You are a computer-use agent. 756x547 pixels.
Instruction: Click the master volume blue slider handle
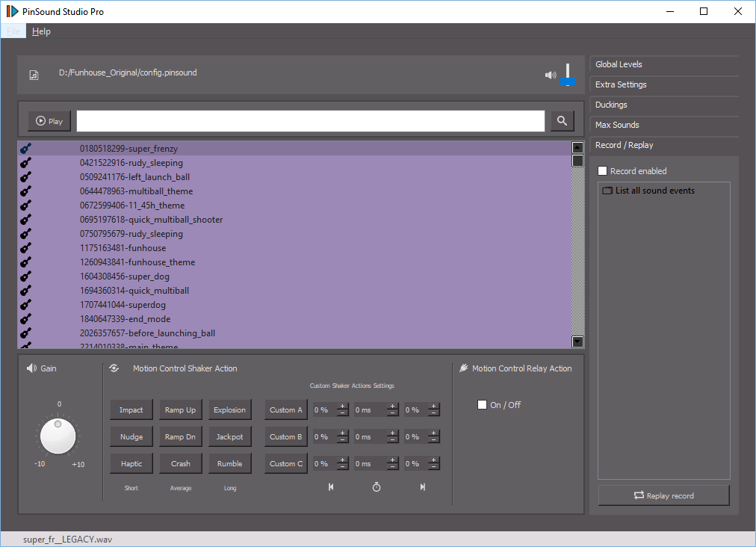[x=568, y=81]
